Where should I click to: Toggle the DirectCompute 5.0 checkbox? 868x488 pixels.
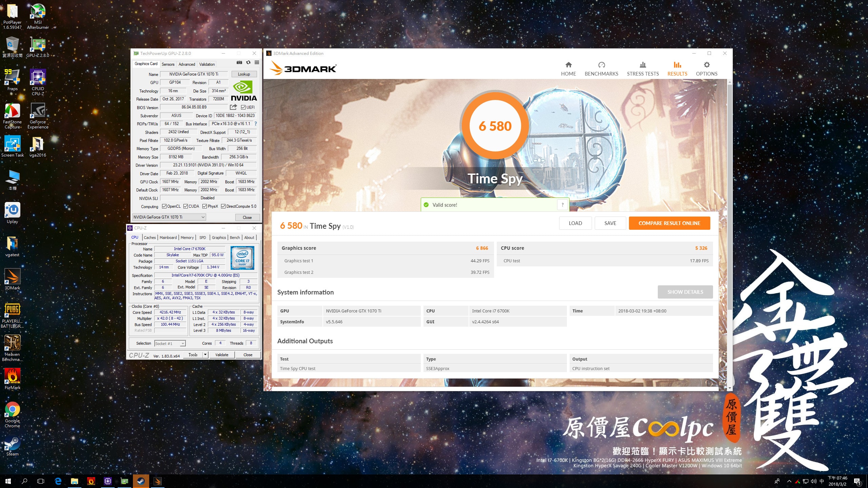(223, 206)
